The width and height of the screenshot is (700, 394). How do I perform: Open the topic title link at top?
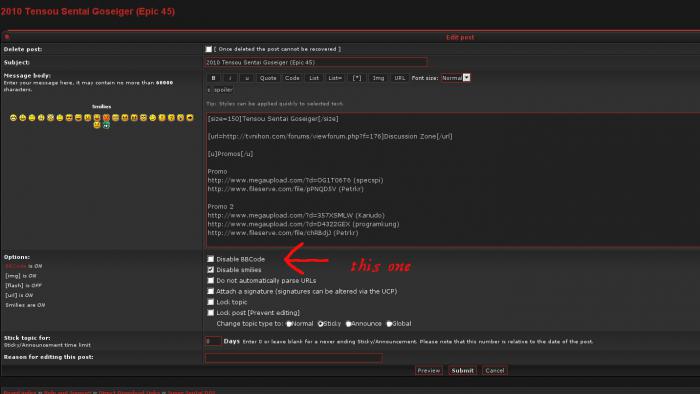click(88, 12)
